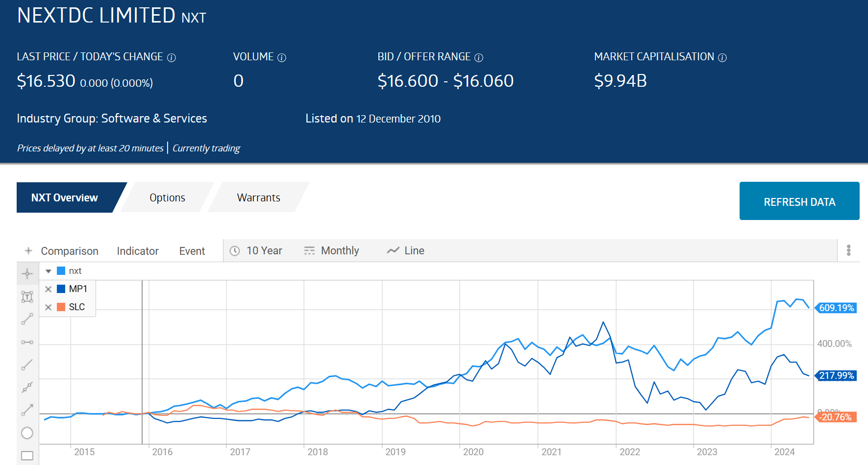
Task: Open the Monthly interval dropdown
Action: pos(332,251)
